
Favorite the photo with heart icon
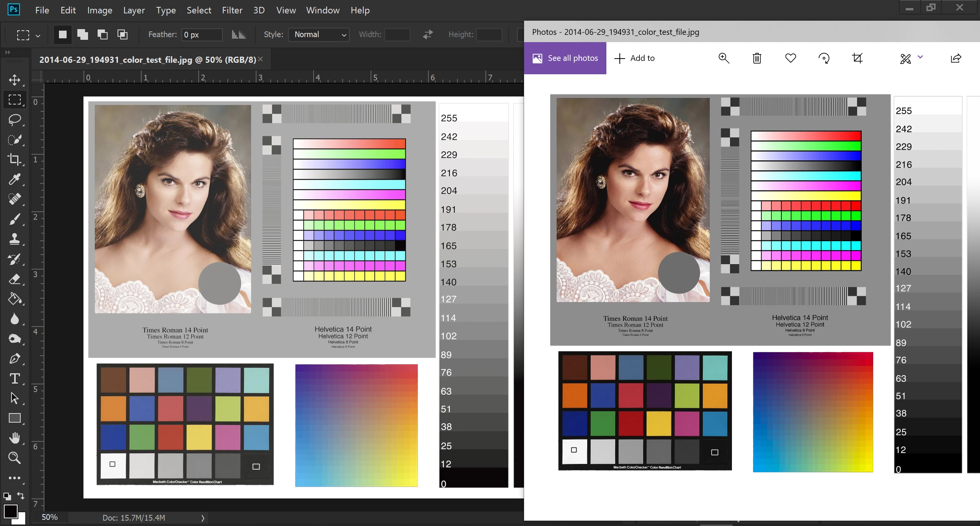point(791,58)
